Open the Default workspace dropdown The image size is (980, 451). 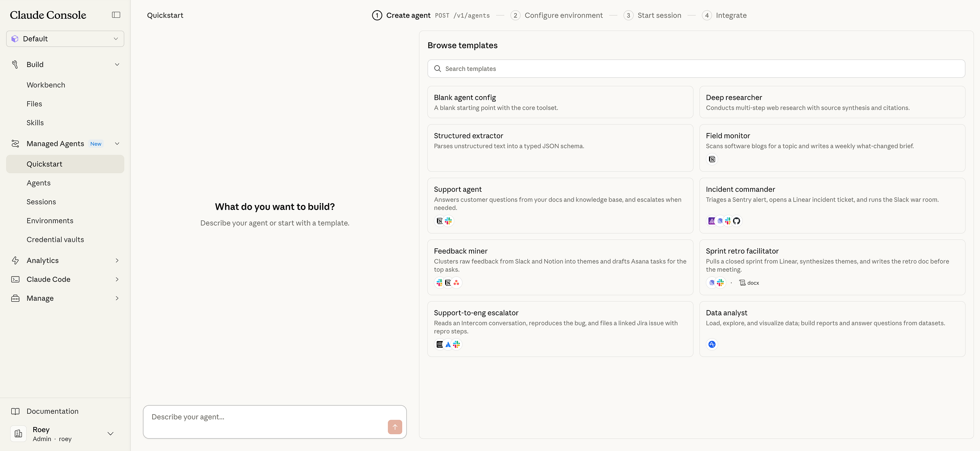(65, 39)
